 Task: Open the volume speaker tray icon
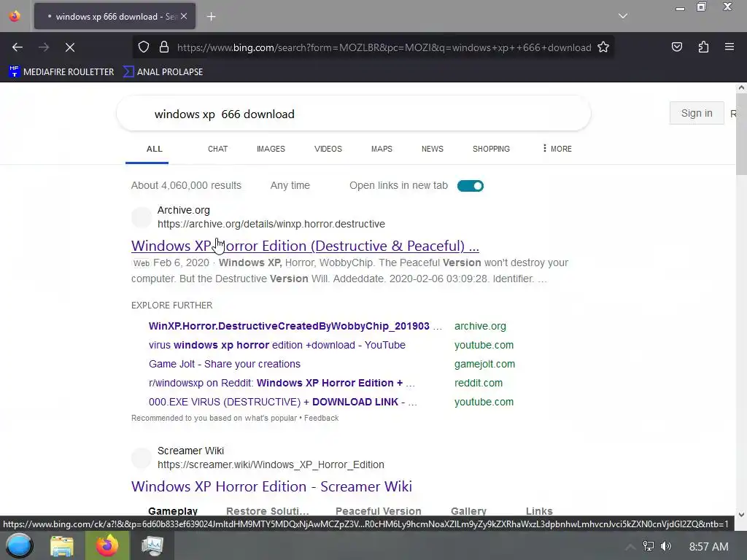point(666,546)
